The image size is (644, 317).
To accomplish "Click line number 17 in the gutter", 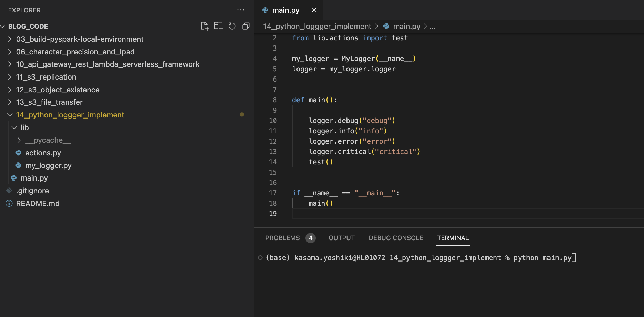I will pos(273,193).
